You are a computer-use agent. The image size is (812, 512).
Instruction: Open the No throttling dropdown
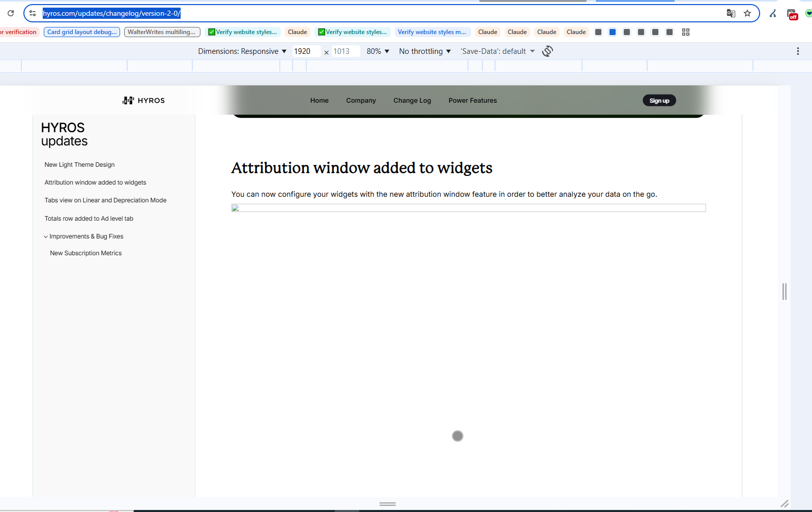point(425,51)
